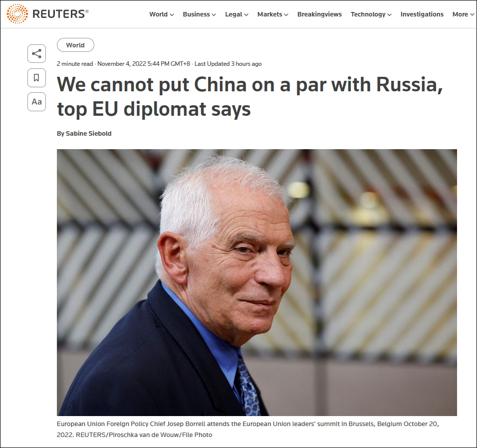477x448 pixels.
Task: Click the World category tag button
Action: tap(75, 45)
